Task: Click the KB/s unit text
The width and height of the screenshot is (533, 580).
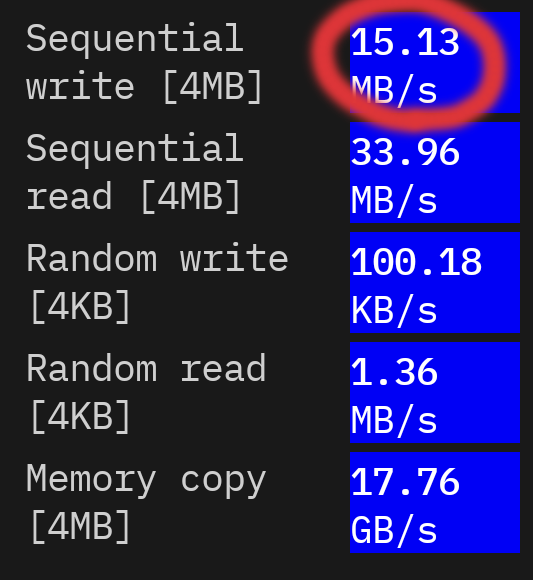Action: tap(394, 311)
